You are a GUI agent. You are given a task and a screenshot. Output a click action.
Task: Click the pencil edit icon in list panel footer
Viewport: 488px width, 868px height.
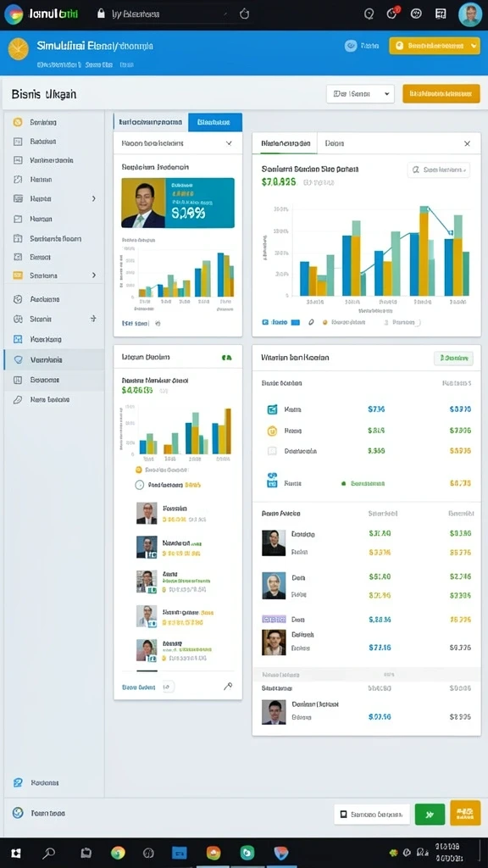coord(227,687)
